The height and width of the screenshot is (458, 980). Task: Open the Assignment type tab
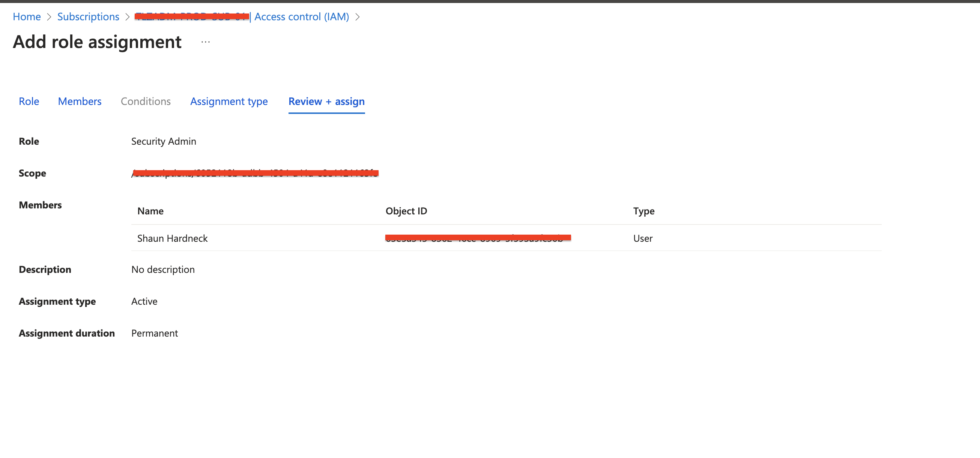(229, 102)
